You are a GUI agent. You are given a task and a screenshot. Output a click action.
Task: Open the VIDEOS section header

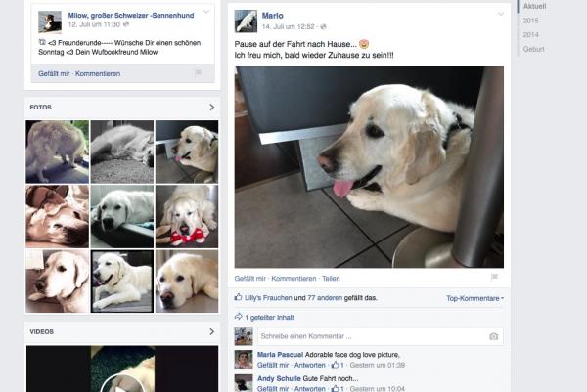pyautogui.click(x=41, y=331)
